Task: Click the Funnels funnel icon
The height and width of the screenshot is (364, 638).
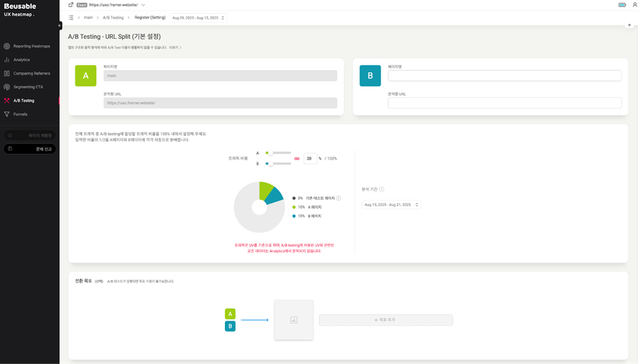Action: [x=7, y=114]
